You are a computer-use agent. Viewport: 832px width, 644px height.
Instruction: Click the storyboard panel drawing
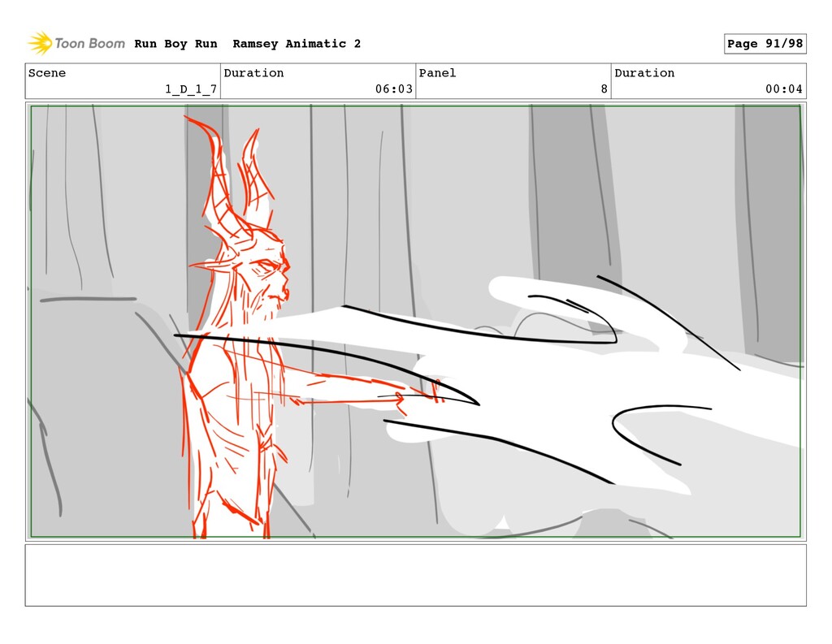point(415,322)
